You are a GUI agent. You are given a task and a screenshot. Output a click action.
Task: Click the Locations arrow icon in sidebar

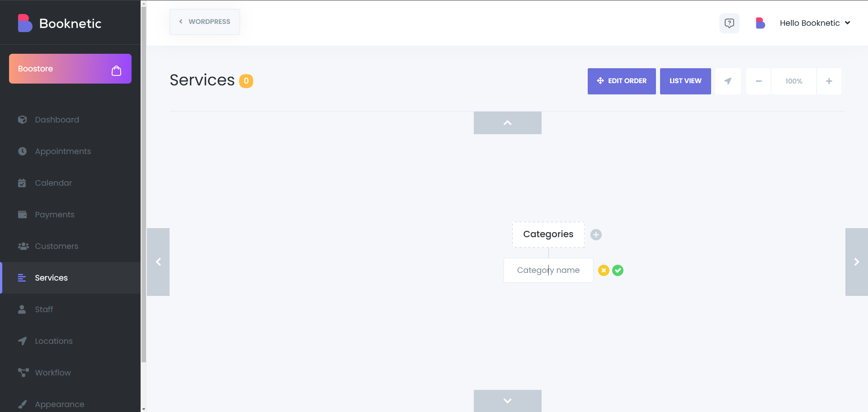click(22, 341)
